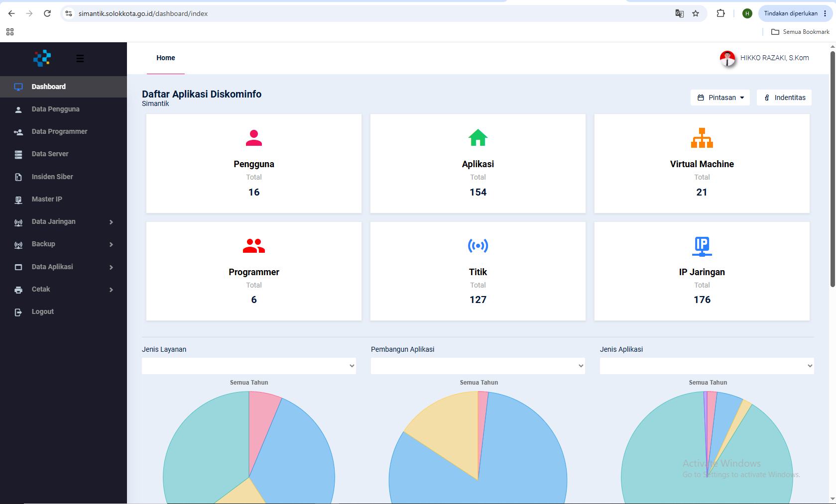The image size is (836, 504).
Task: Open the Jenis Layanan dropdown
Action: (249, 366)
